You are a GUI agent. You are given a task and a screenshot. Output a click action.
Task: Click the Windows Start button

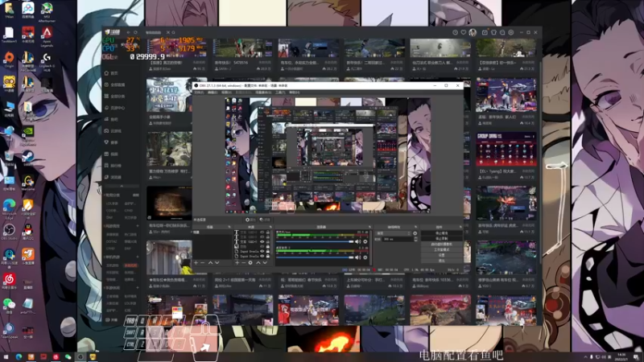pyautogui.click(x=6, y=357)
